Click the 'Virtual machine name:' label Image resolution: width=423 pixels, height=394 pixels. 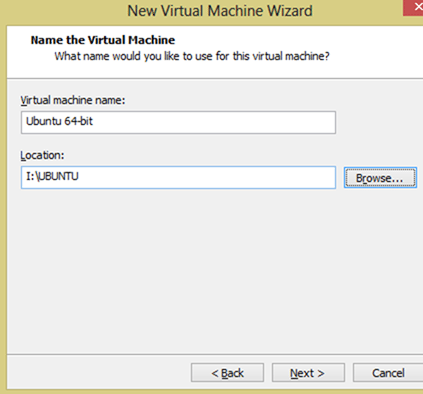73,100
